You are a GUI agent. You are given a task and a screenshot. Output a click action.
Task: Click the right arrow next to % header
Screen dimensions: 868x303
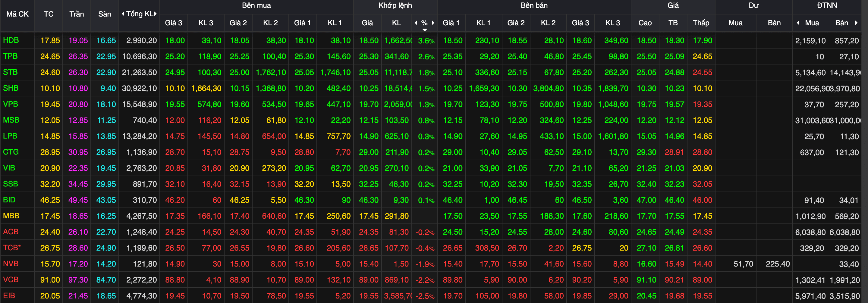tap(433, 23)
